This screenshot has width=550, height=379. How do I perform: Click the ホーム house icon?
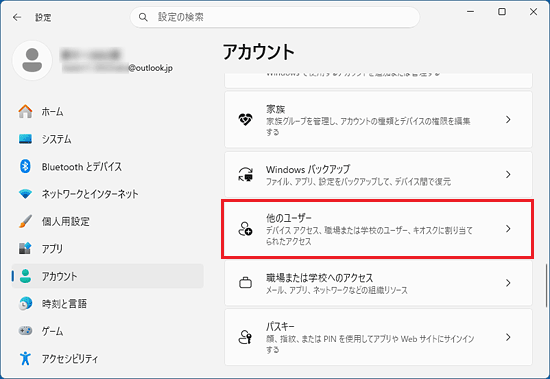(x=25, y=111)
